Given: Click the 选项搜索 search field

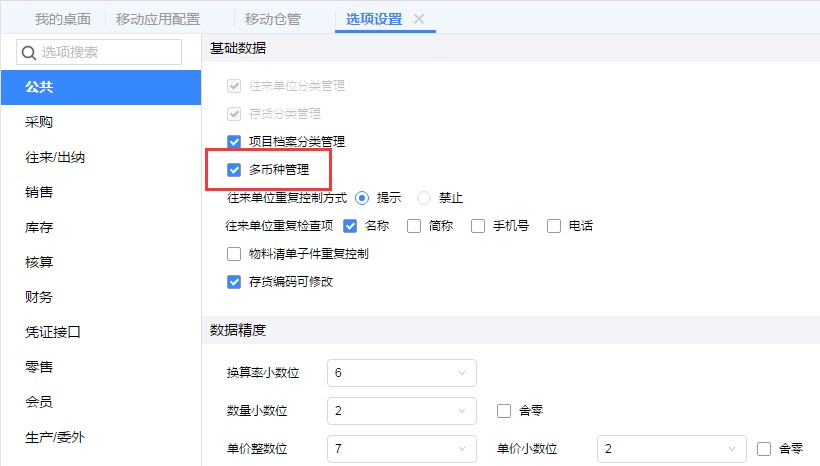Looking at the screenshot, I should tap(107, 53).
